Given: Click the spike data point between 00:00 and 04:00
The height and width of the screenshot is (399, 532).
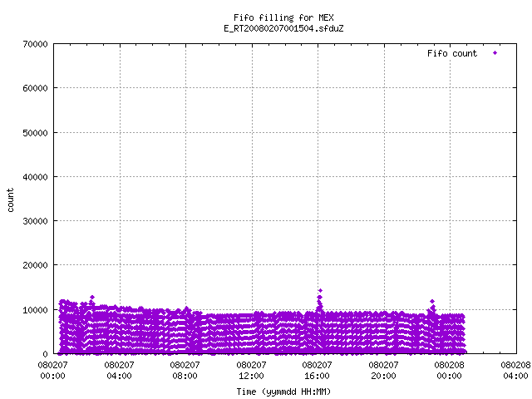Looking at the screenshot, I should 92,298.
